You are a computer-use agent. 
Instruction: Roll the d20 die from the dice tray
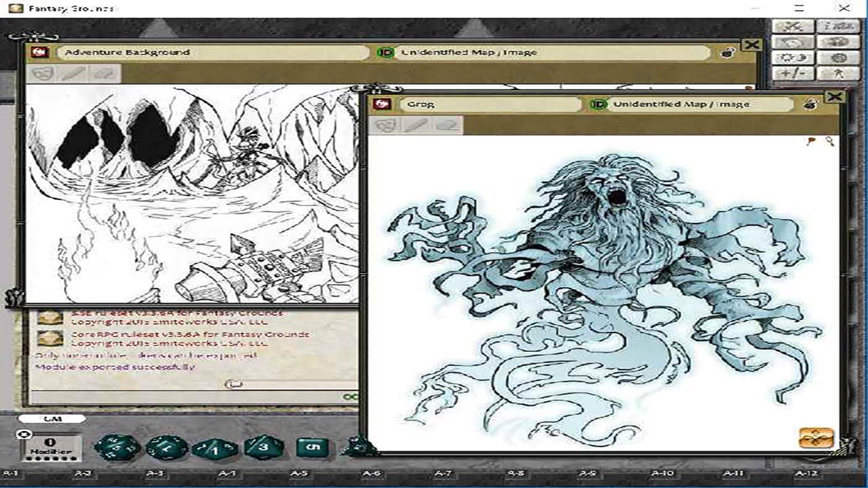pos(117,447)
